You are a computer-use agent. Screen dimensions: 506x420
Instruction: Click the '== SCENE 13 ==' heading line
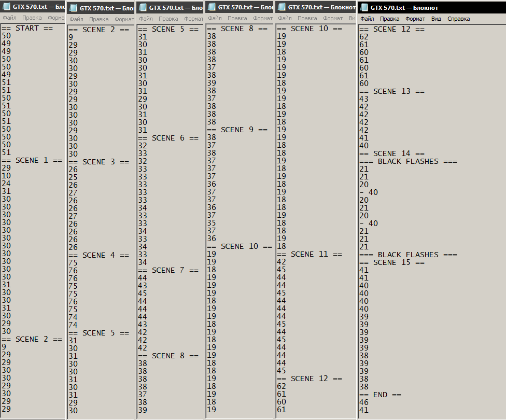coord(392,91)
